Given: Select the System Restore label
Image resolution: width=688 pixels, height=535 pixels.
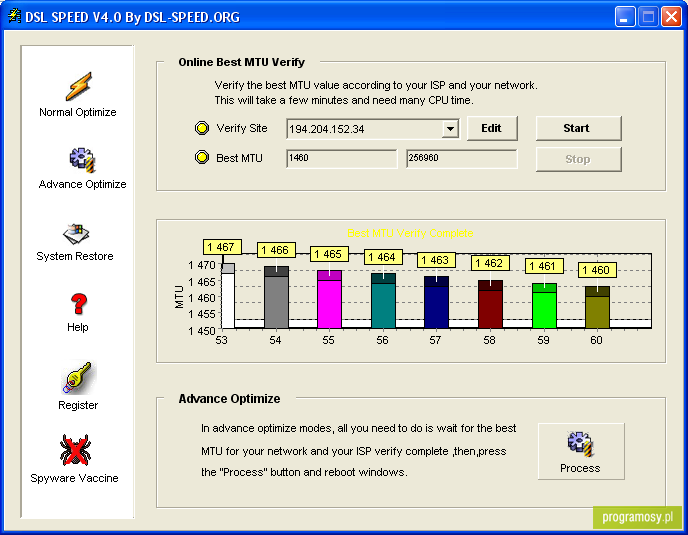Looking at the screenshot, I should coord(75,256).
